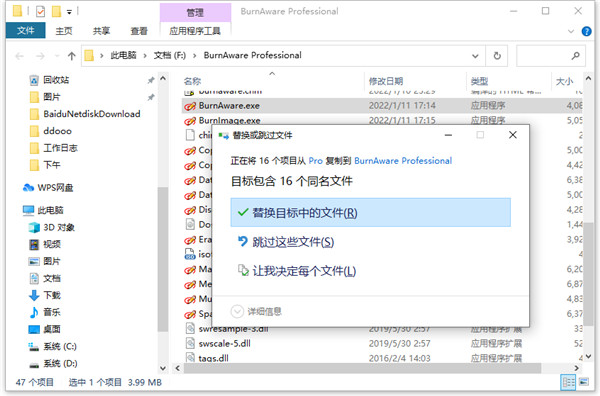Image resolution: width=600 pixels, height=396 pixels.
Task: Open 系统 (D:) drive in navigation pane
Action: coord(60,363)
